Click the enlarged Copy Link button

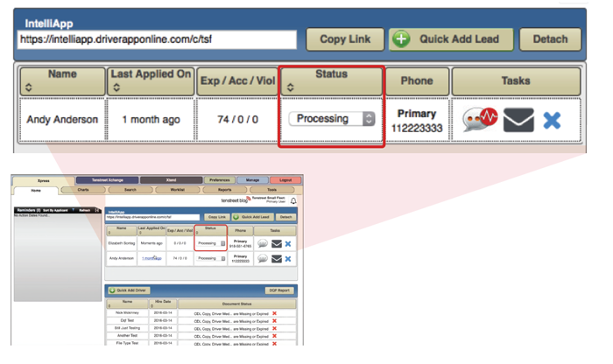click(x=345, y=39)
